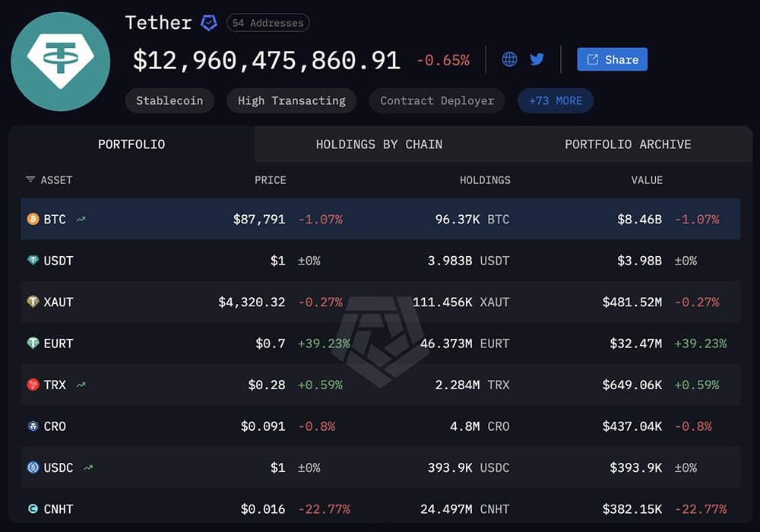Click the trend arrow beside USDC
Viewport: 760px width, 532px height.
[x=87, y=467]
